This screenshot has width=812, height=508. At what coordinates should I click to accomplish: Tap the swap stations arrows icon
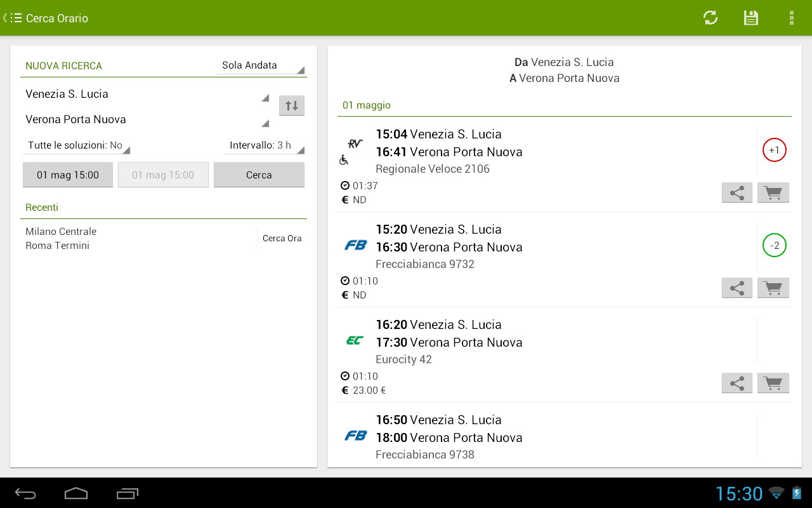point(291,105)
